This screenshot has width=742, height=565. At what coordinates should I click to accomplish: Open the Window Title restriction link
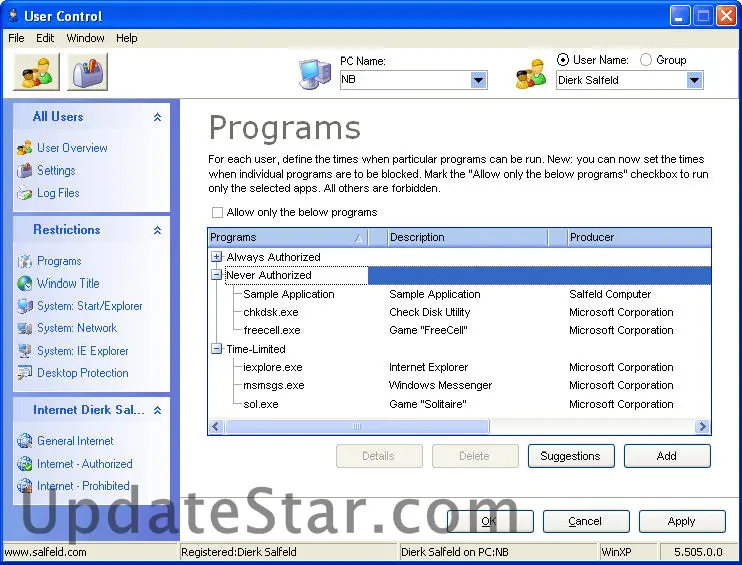pyautogui.click(x=68, y=283)
